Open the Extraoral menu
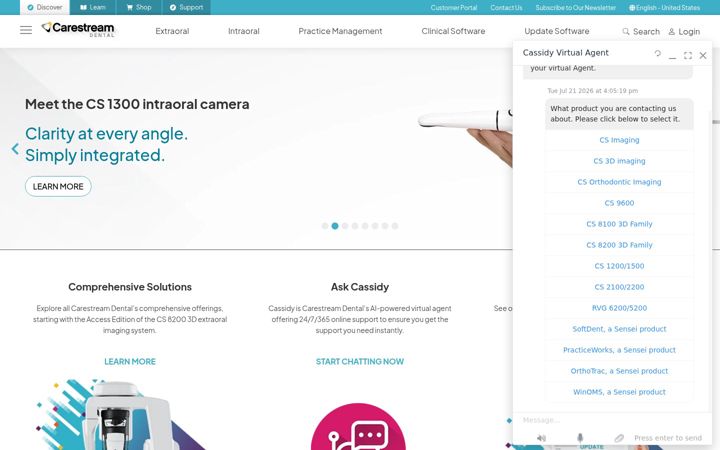Screen dimensions: 720x450 point(172,31)
